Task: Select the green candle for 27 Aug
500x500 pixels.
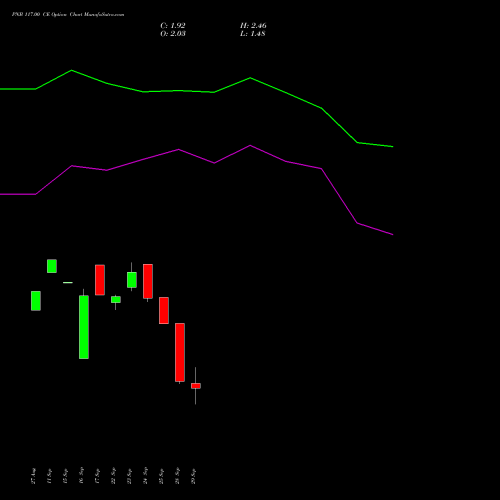Action: 36,301
